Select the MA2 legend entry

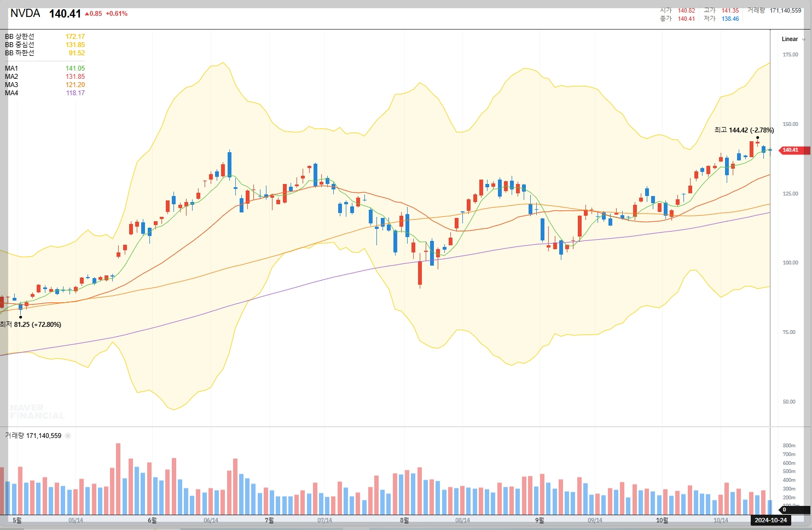tap(11, 77)
